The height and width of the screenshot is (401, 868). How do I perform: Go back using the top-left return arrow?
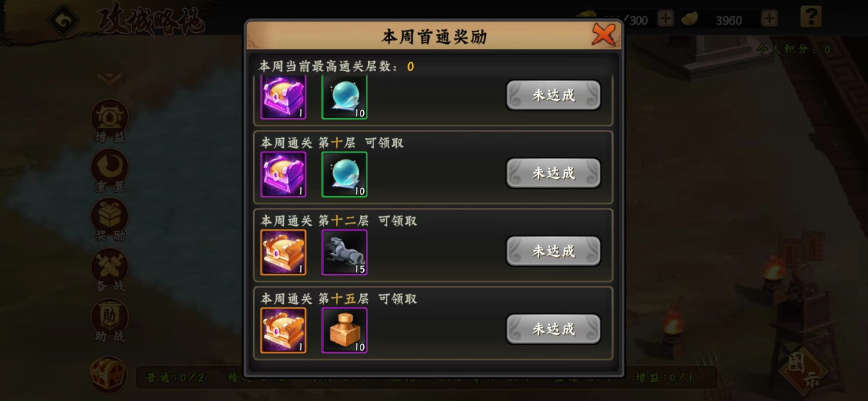tap(64, 21)
